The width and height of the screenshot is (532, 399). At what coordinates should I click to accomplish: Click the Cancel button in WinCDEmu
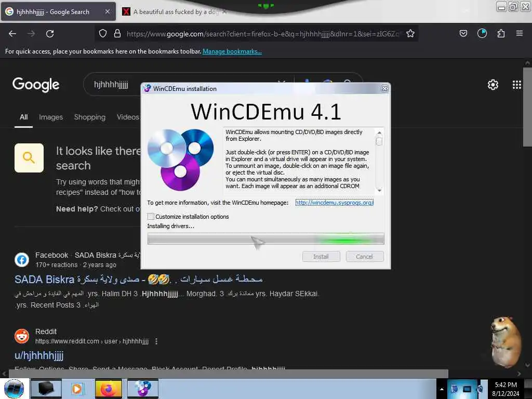pyautogui.click(x=365, y=257)
